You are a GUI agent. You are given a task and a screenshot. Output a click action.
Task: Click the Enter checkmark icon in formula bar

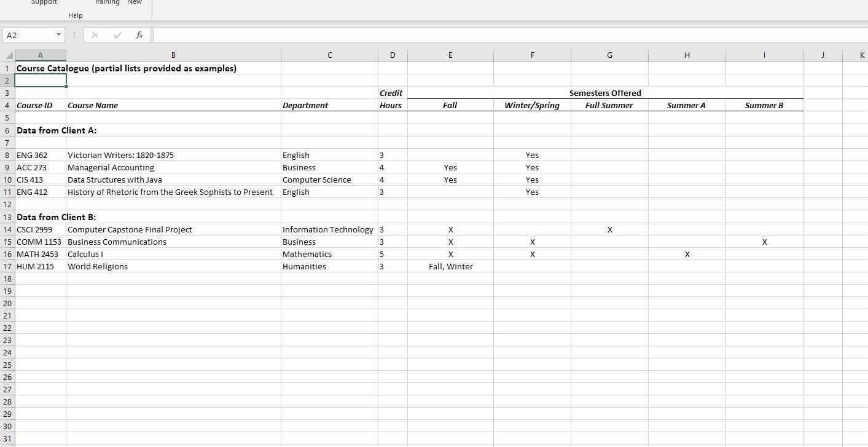117,35
